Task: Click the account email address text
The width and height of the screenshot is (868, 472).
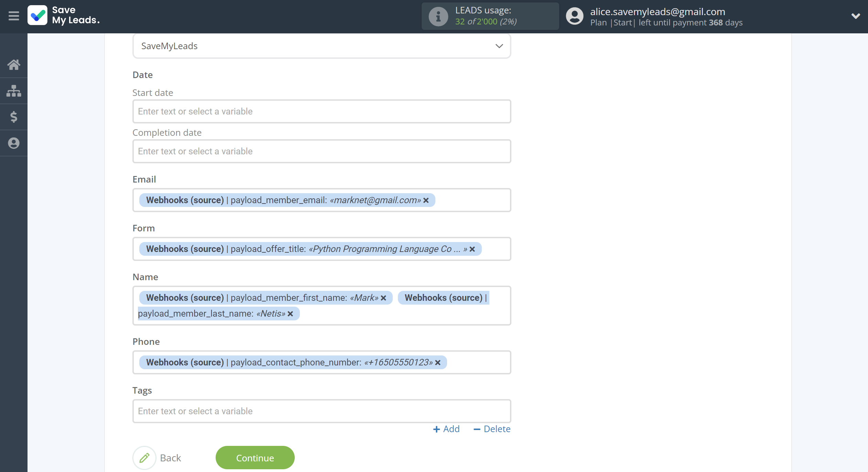Action: [658, 11]
